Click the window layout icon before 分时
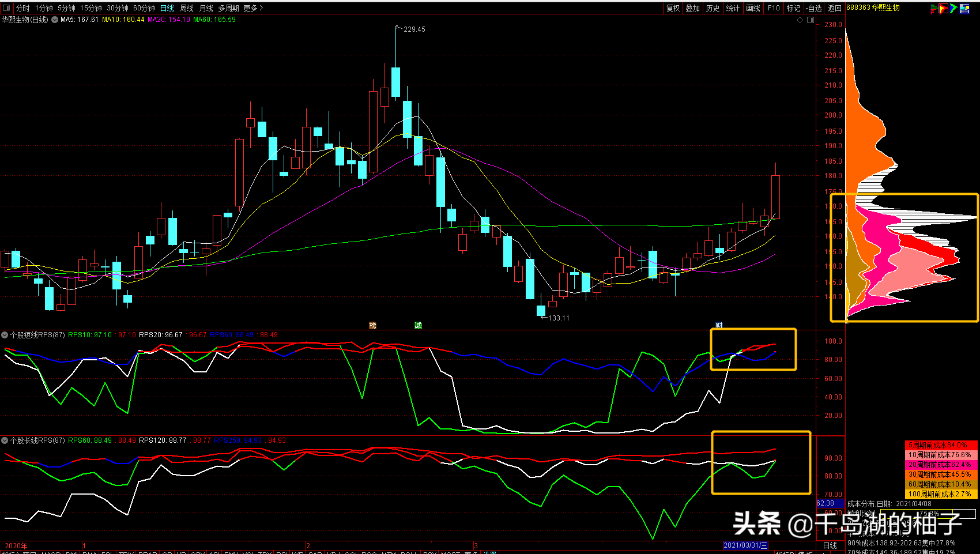Viewport: 980px width, 554px height. click(x=6, y=8)
